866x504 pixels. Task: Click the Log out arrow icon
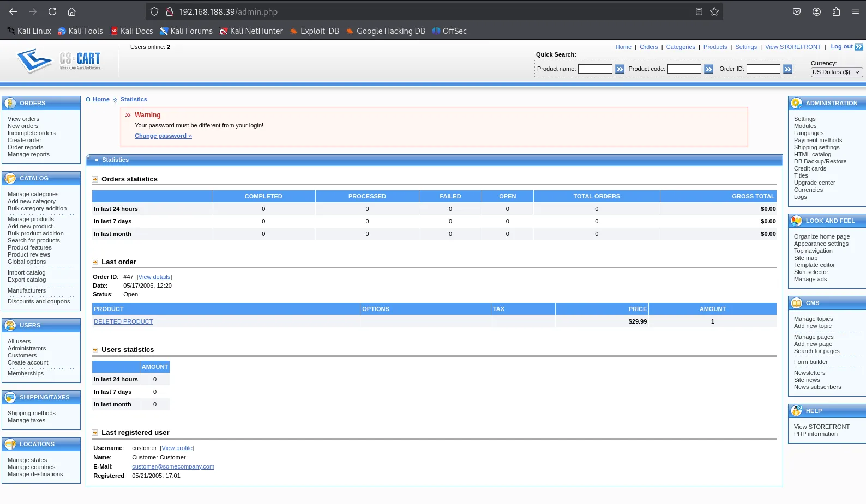tap(859, 47)
